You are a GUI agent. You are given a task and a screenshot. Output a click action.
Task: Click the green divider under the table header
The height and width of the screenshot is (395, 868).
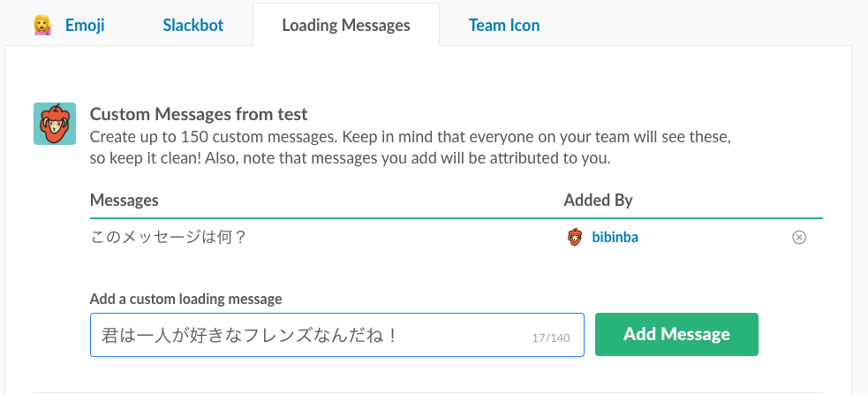tap(457, 218)
